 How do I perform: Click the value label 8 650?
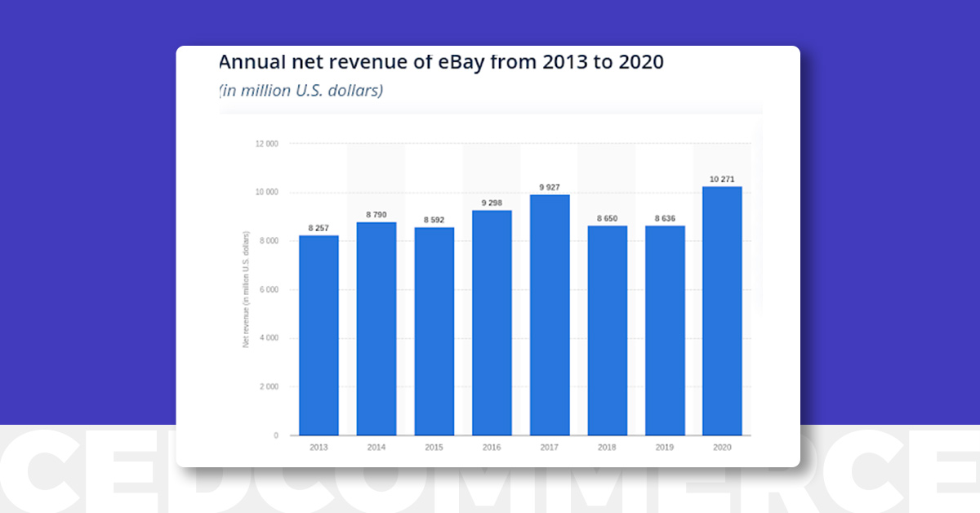(x=608, y=218)
